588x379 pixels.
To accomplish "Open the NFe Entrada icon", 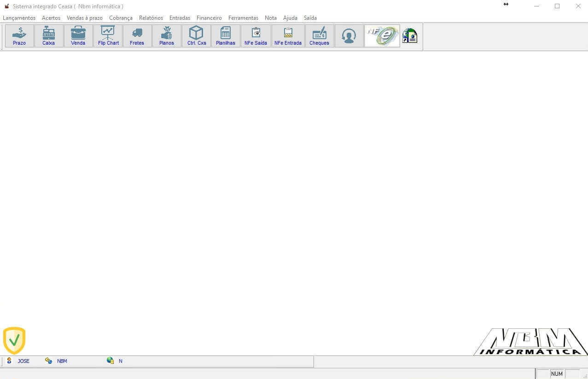I will [288, 36].
